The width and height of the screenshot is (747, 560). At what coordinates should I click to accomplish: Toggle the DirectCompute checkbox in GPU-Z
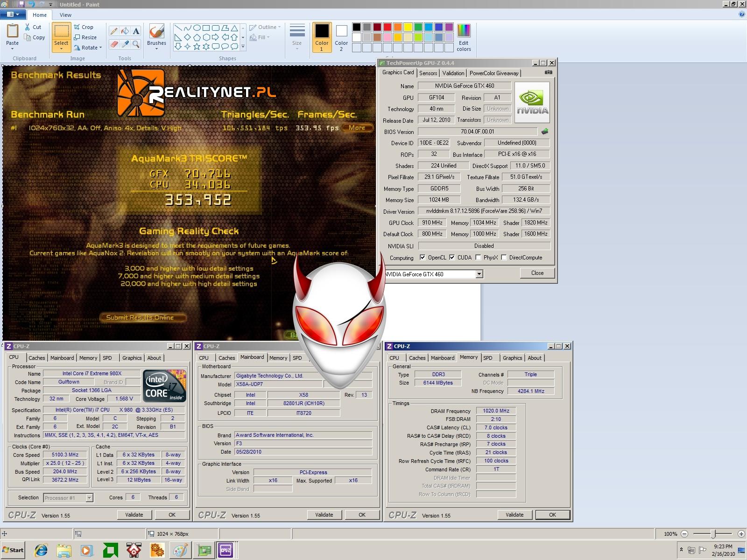point(504,258)
